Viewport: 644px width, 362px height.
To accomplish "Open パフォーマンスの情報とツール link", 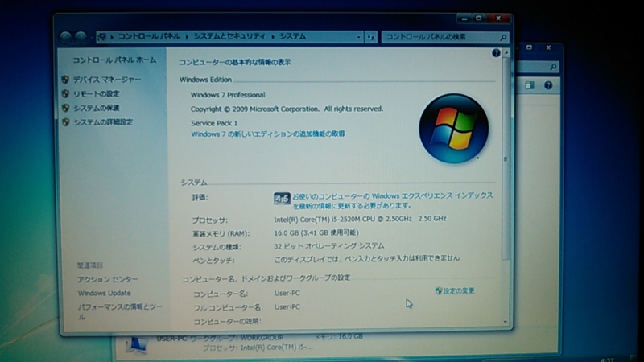I will point(120,311).
